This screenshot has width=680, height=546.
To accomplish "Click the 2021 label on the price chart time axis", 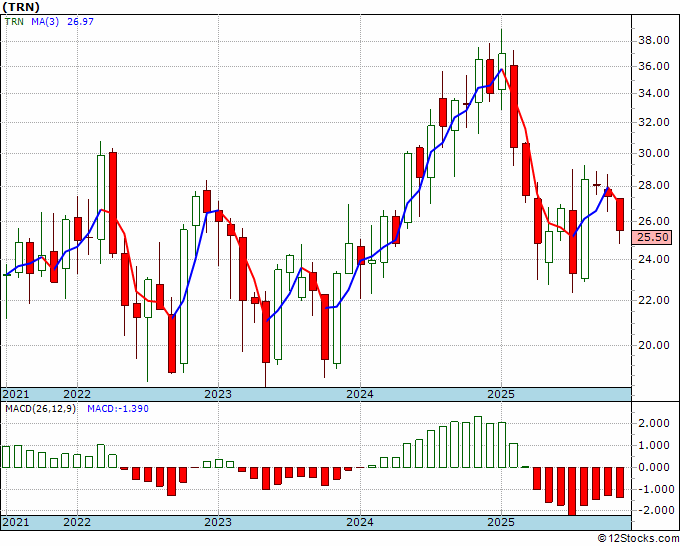I will pyautogui.click(x=16, y=395).
